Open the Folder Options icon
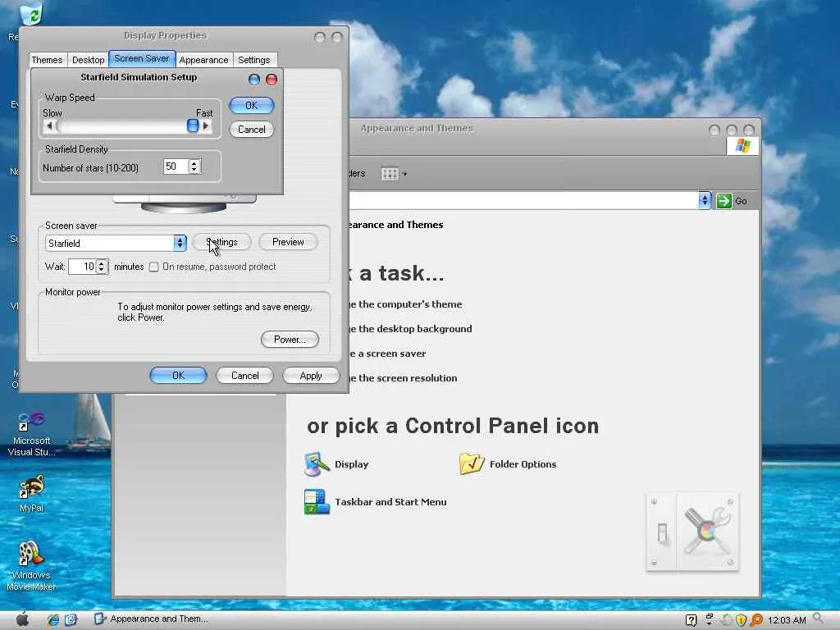This screenshot has width=840, height=630. [472, 464]
